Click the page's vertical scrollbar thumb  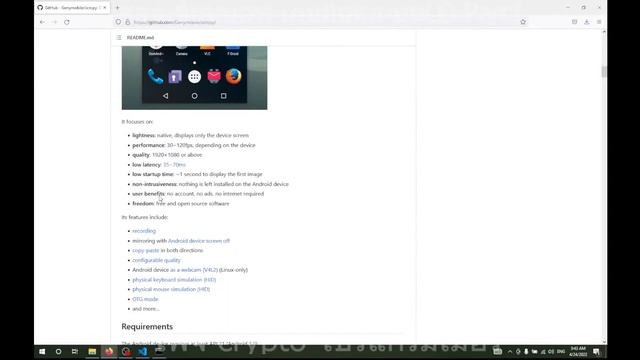point(604,71)
